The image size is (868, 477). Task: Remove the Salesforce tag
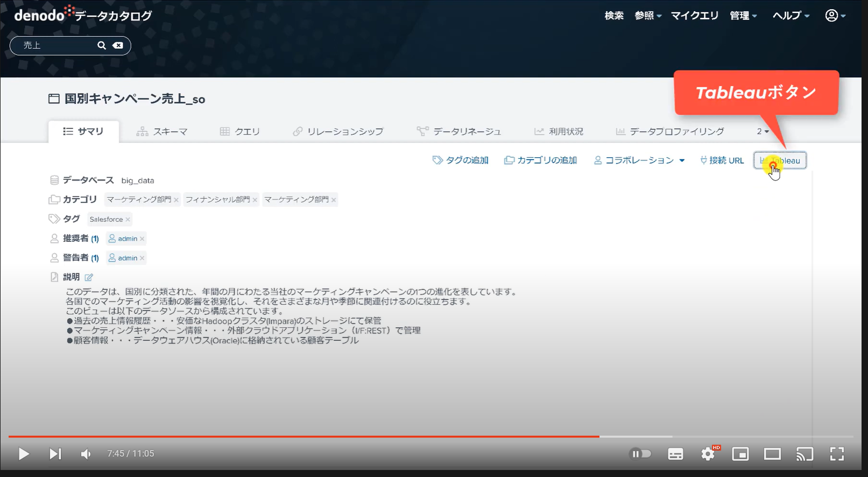point(128,220)
